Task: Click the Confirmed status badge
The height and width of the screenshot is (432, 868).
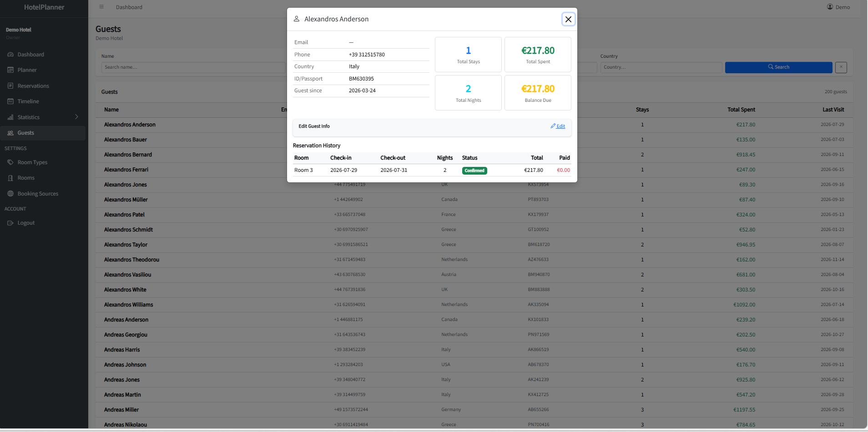Action: tap(474, 171)
